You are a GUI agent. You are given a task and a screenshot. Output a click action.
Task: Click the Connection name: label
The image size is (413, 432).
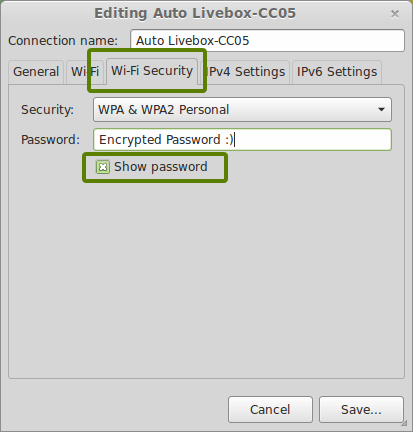click(x=63, y=41)
